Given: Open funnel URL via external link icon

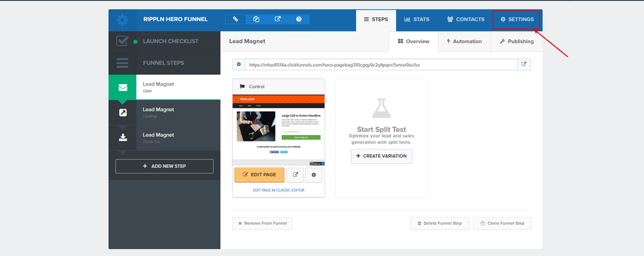Looking at the screenshot, I should coord(524,64).
